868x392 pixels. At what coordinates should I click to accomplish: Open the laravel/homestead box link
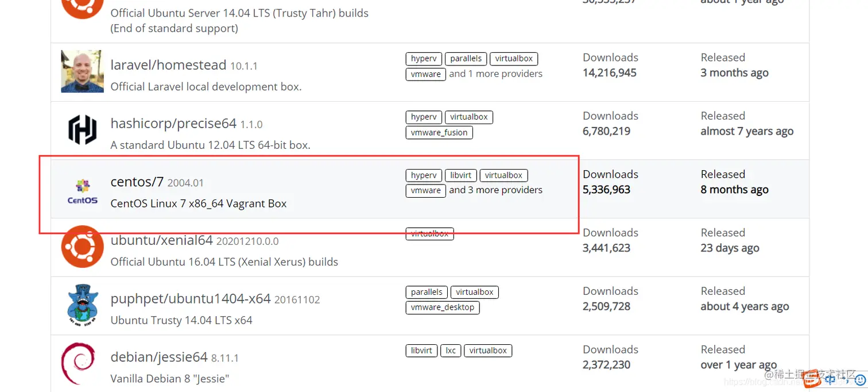pos(168,65)
